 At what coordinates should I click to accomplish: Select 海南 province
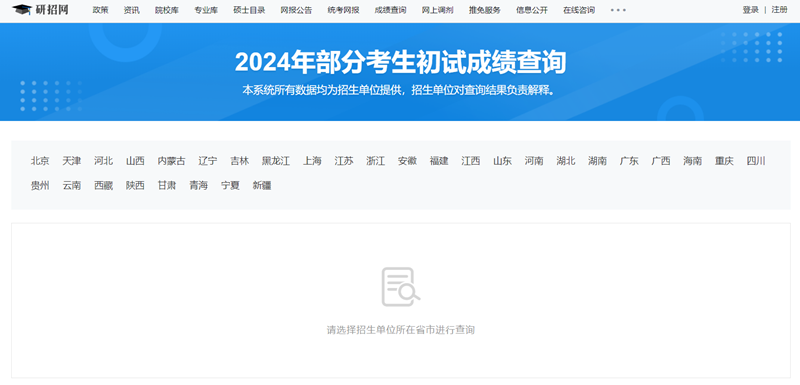click(x=692, y=161)
